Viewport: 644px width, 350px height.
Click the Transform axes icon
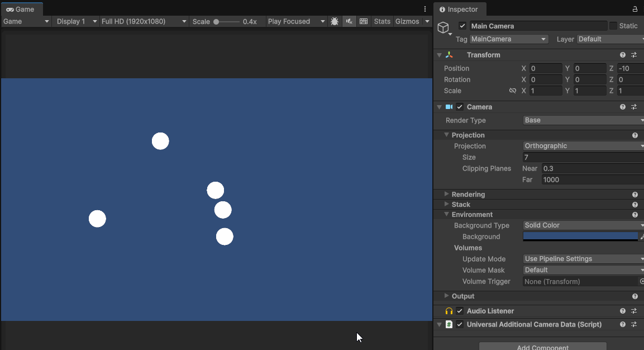coord(449,55)
